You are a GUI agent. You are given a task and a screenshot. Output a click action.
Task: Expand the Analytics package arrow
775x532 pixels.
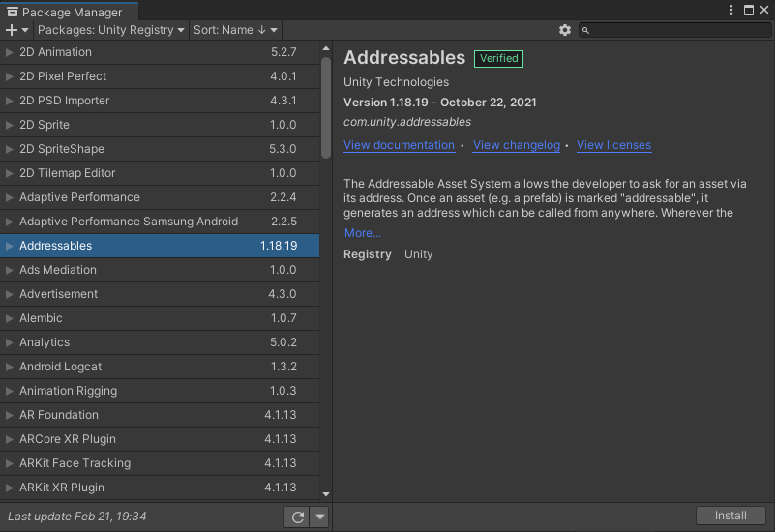click(9, 342)
